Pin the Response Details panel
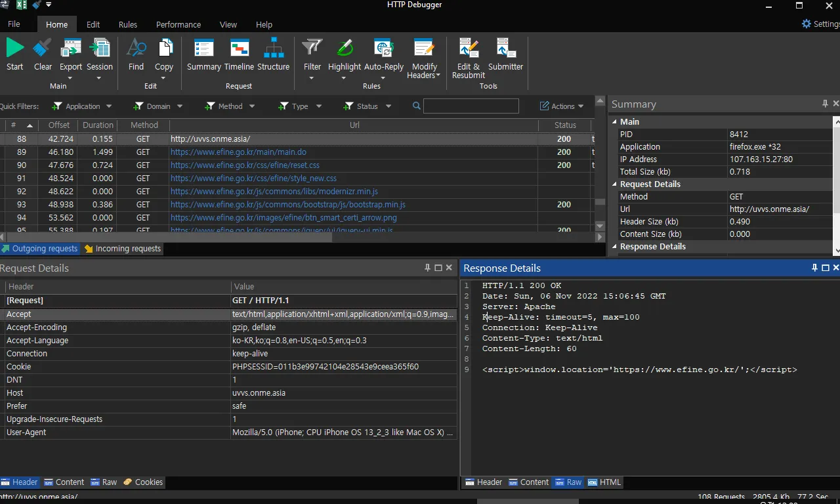 click(x=814, y=267)
